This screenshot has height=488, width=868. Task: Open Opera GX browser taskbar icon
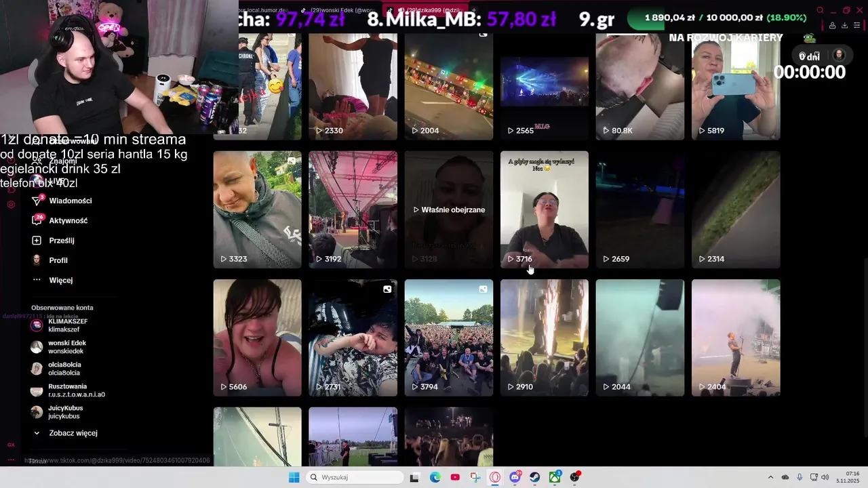point(495,477)
